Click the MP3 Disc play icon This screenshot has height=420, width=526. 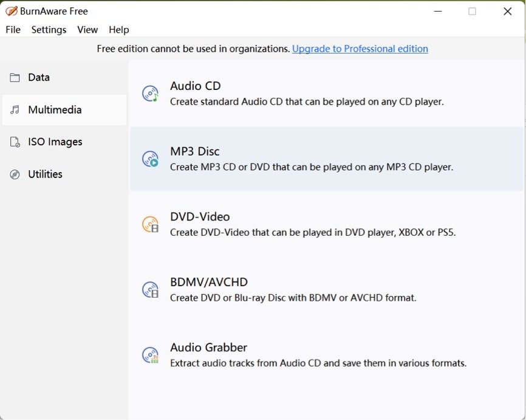(150, 159)
